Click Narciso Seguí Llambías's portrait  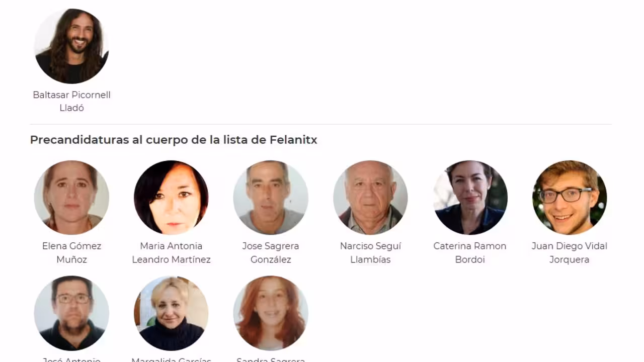(x=370, y=198)
